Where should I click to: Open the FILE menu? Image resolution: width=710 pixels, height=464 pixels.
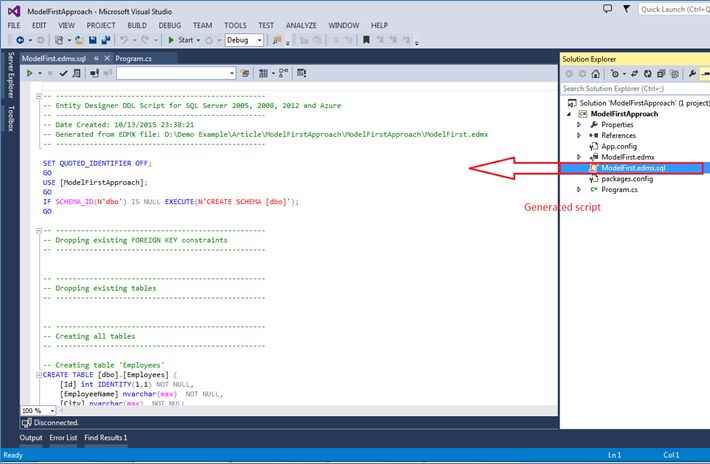14,25
